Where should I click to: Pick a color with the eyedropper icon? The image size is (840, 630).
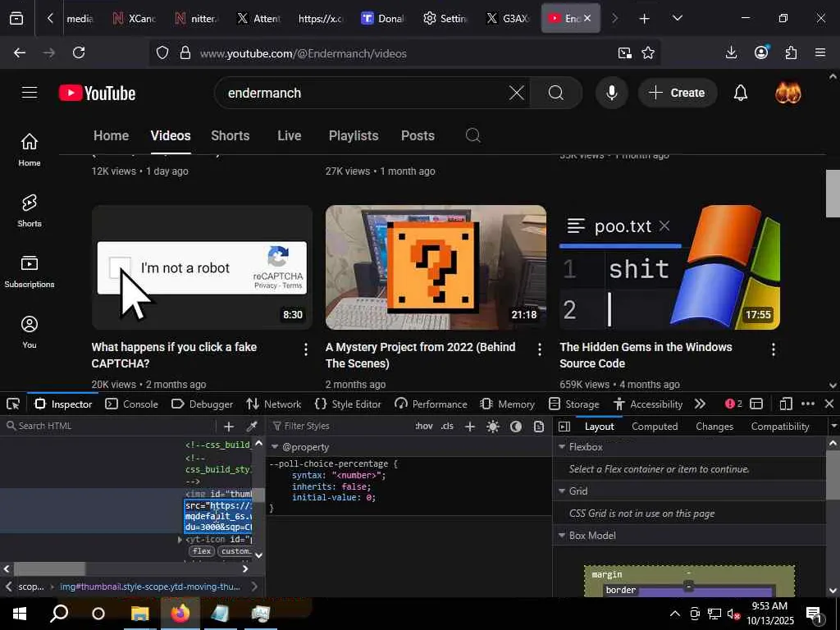click(252, 427)
